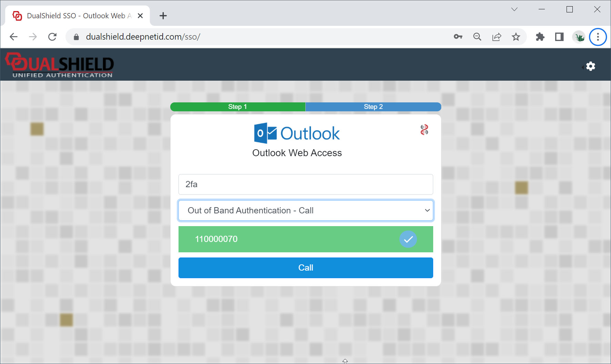Open the browser zoom magnifier icon
This screenshot has height=364, width=611.
(477, 37)
